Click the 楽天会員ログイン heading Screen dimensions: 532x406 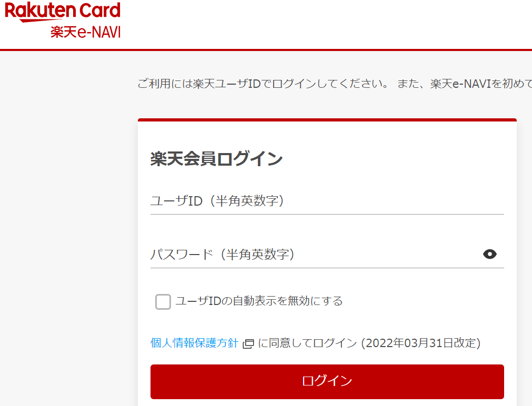point(216,159)
